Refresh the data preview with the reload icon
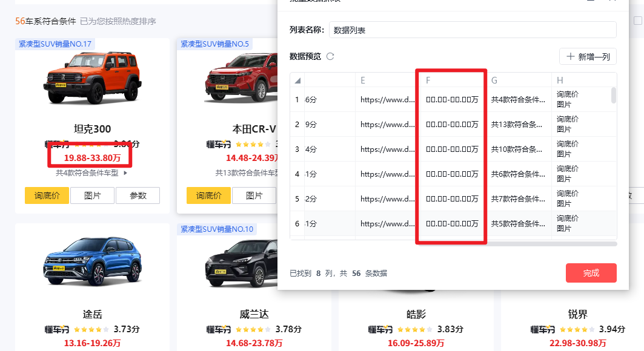Screen dimensions: 644x351 point(330,56)
